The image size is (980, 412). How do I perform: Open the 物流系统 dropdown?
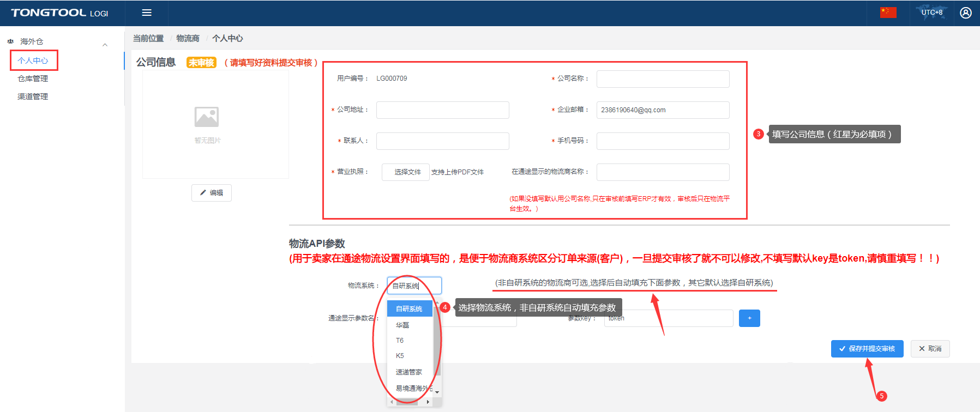(x=414, y=286)
